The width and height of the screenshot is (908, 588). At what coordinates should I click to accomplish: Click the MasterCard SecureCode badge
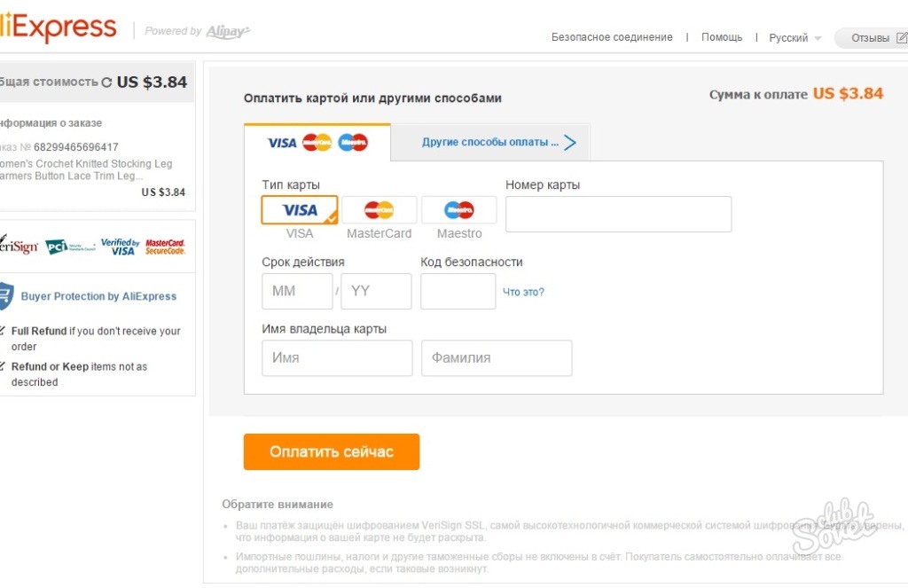pyautogui.click(x=165, y=247)
